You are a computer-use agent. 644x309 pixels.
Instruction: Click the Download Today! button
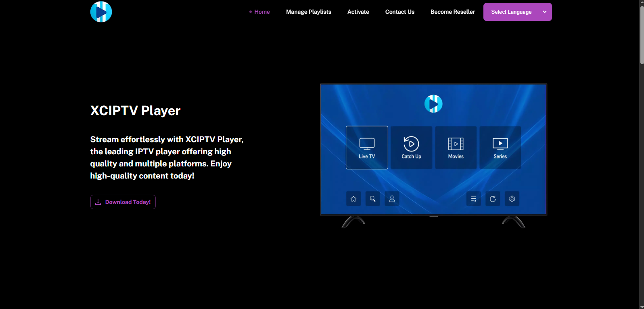pyautogui.click(x=123, y=202)
